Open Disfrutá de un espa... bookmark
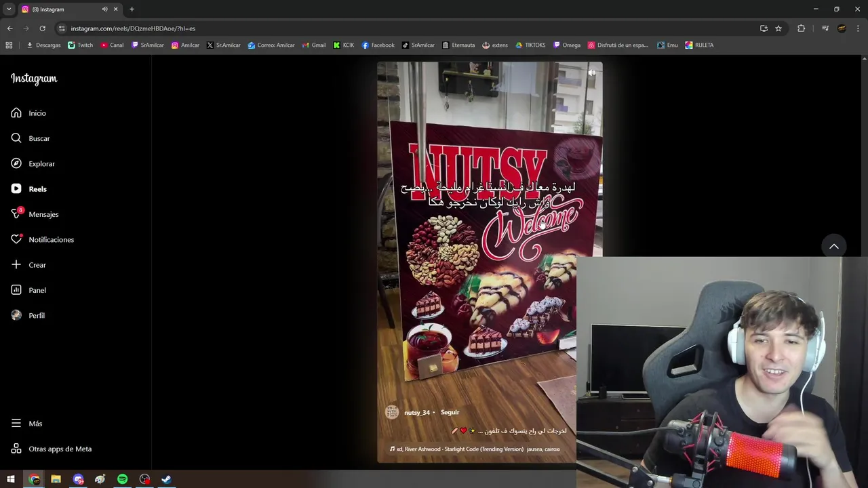Image resolution: width=868 pixels, height=488 pixels. click(x=618, y=45)
